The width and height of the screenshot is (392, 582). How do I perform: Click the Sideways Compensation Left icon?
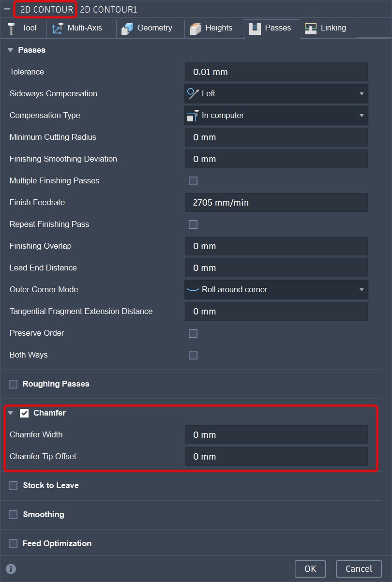coord(193,93)
